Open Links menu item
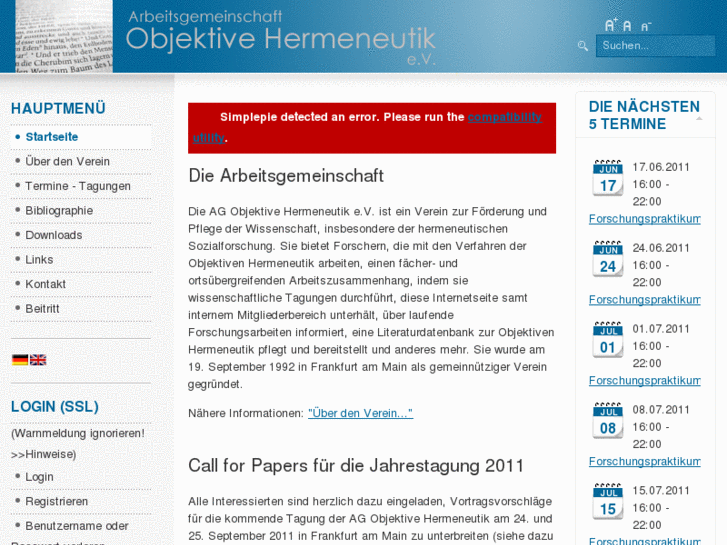Screen dimensions: 727x545 39,260
